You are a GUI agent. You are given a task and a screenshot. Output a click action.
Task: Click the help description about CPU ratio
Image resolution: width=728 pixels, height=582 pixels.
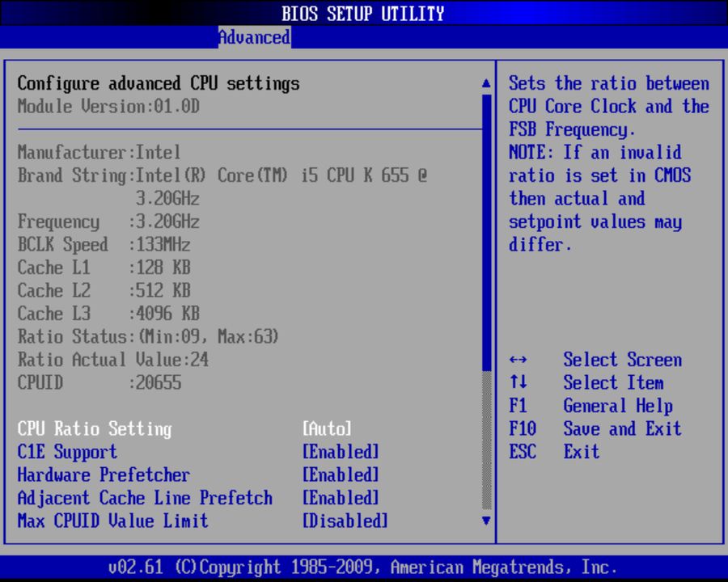[x=608, y=164]
